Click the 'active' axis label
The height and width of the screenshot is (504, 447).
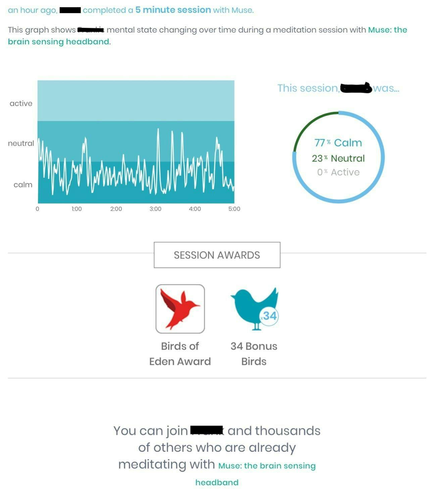pyautogui.click(x=21, y=103)
